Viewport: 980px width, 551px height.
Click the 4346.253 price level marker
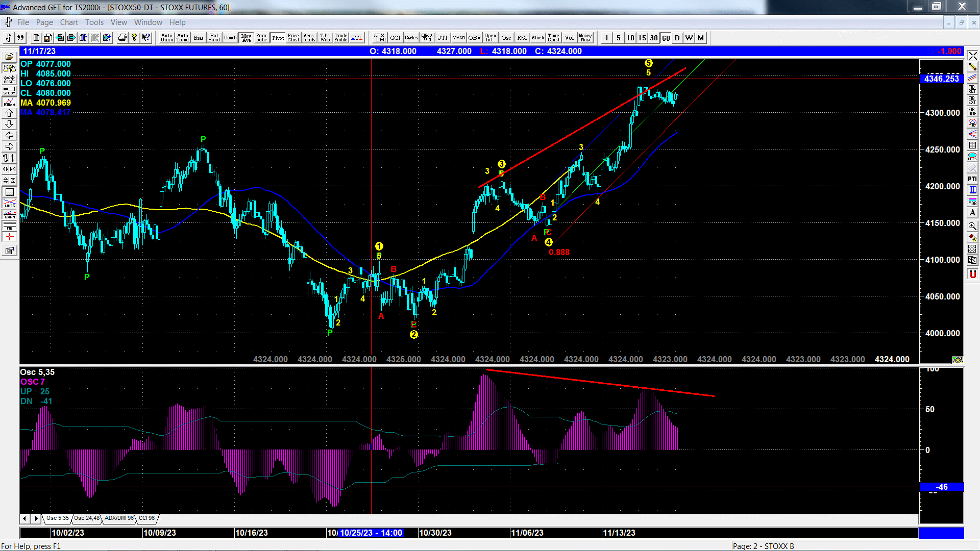coord(941,79)
